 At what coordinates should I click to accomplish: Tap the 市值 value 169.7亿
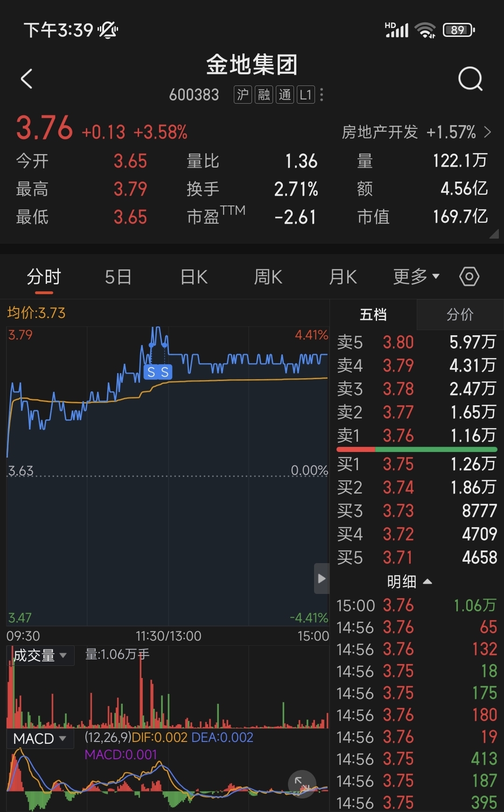460,217
